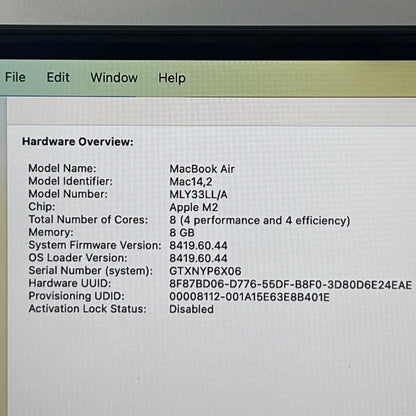Image resolution: width=416 pixels, height=416 pixels.
Task: Click the Chip label
Action: [x=42, y=207]
